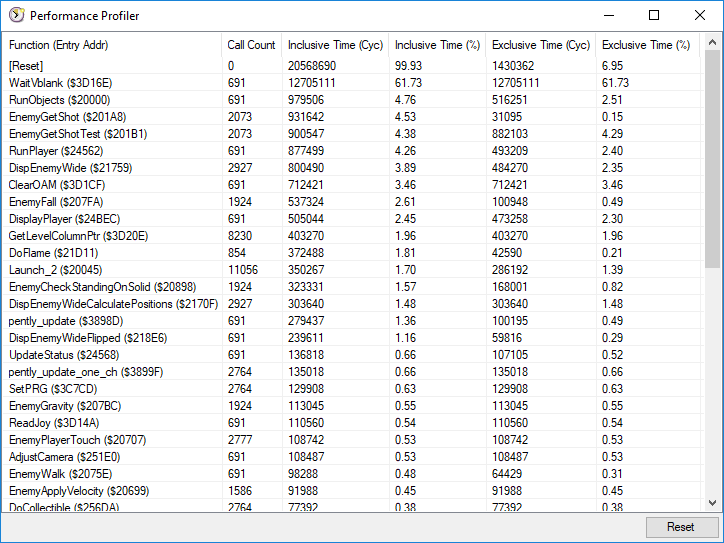The image size is (724, 543).
Task: Select the DispEnemyWide ($21759) row
Action: pyautogui.click(x=353, y=168)
